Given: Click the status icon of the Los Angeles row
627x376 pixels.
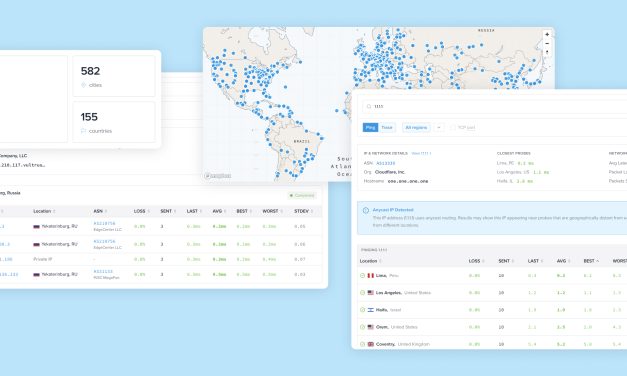Looking at the screenshot, I should click(362, 293).
